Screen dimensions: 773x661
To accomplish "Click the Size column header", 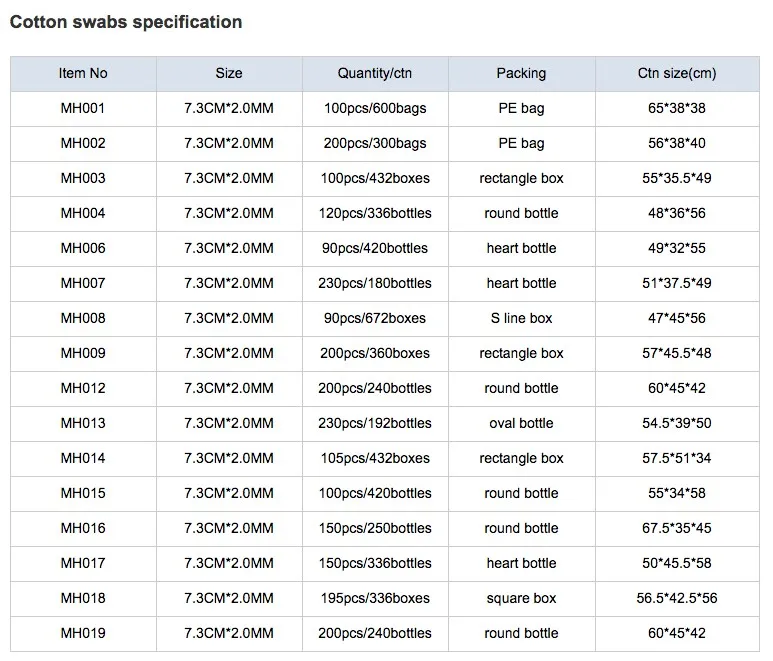I will point(229,73).
